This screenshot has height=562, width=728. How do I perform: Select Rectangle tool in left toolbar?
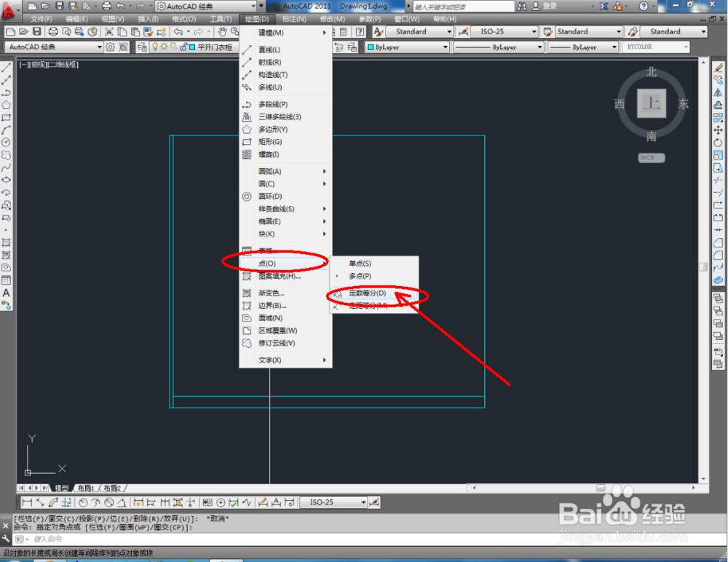point(6,117)
